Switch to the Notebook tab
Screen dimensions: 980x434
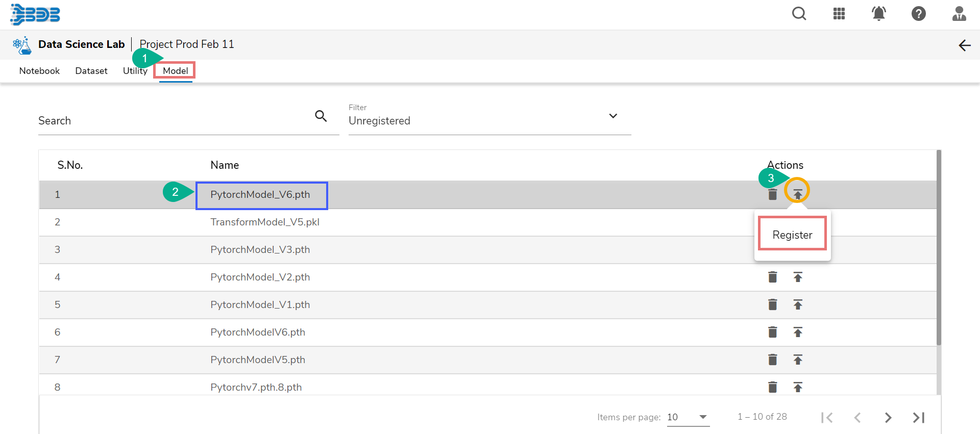pos(39,71)
